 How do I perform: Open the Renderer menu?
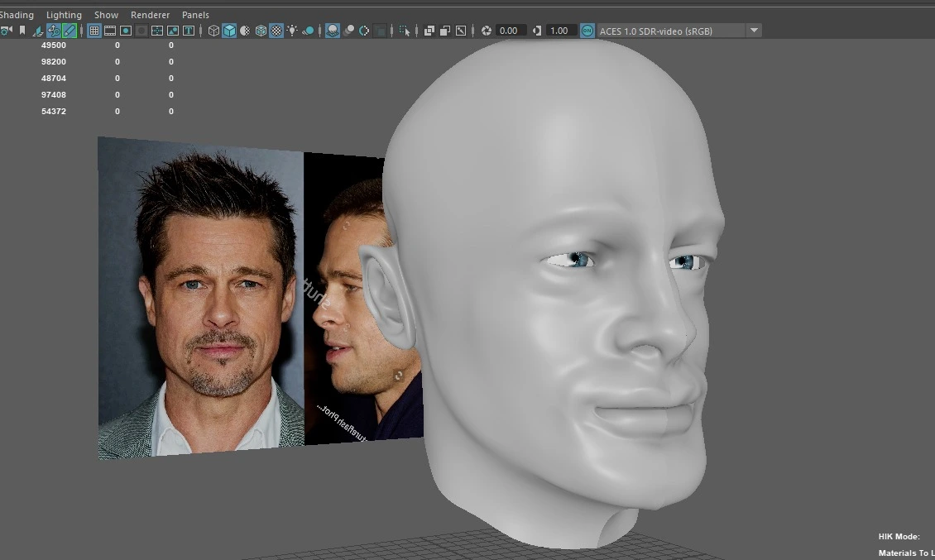click(150, 15)
